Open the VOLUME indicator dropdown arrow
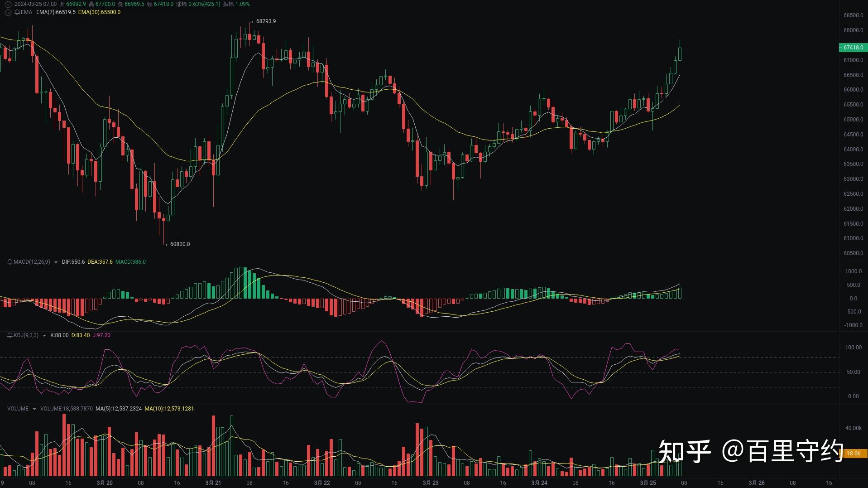Image resolution: width=868 pixels, height=488 pixels. point(34,409)
